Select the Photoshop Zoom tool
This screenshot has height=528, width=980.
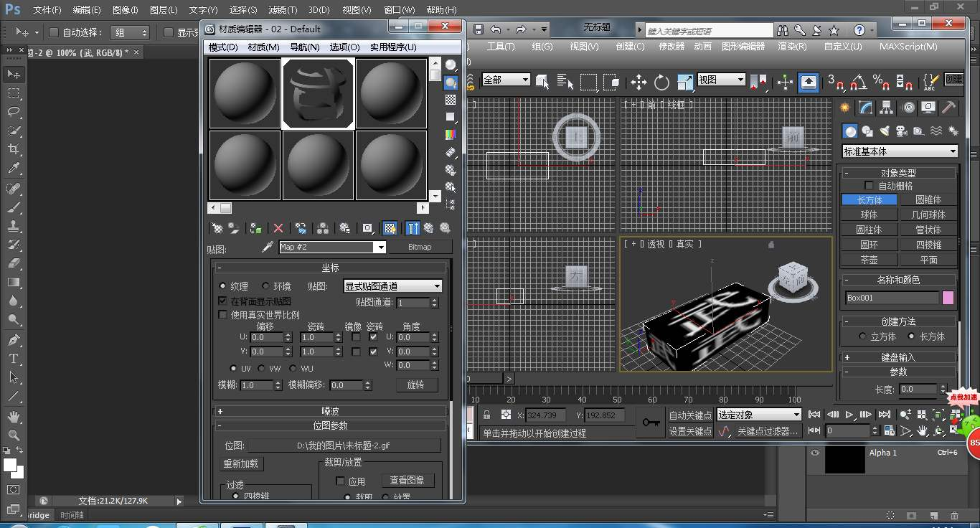[x=14, y=435]
